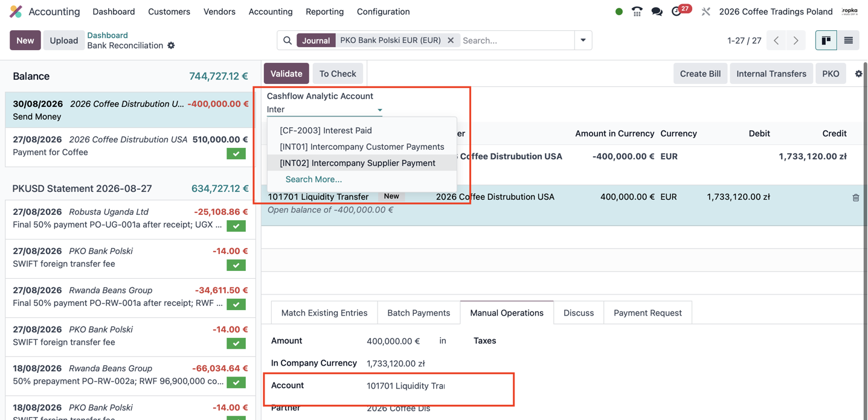Open the Accounting app home icon
868x420 pixels.
pos(16,11)
